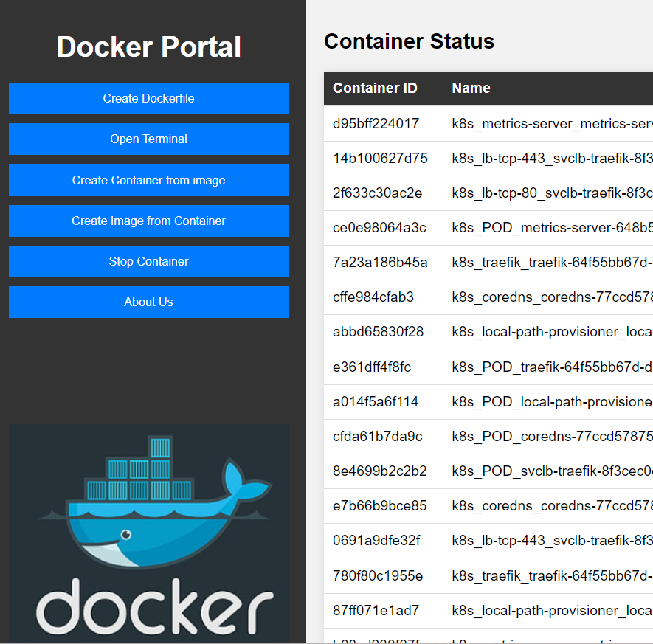Screen dimensions: 653x644
Task: Select container ID abbd65830f28
Action: [378, 332]
